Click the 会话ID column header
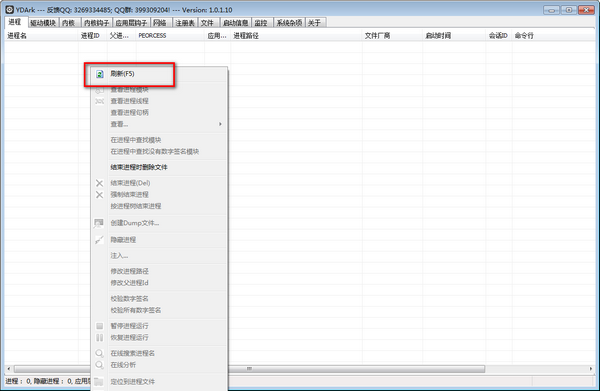The width and height of the screenshot is (600, 391). [x=499, y=36]
